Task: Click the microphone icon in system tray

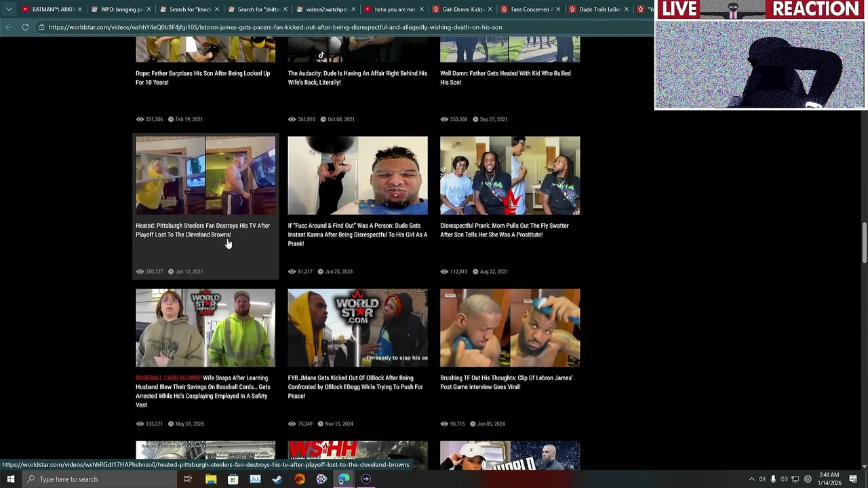Action: coord(773,479)
